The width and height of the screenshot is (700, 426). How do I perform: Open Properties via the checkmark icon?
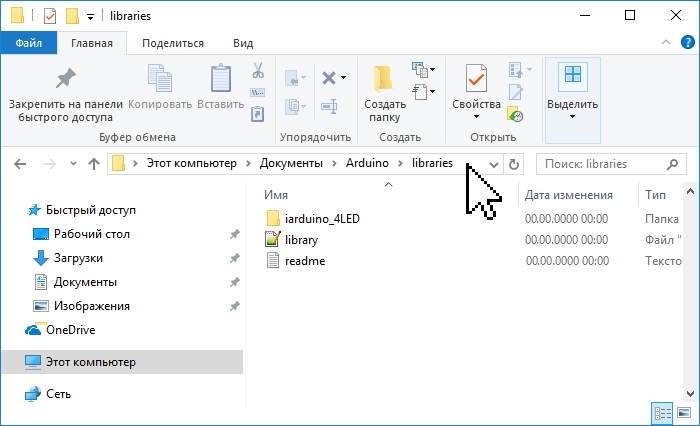click(476, 79)
